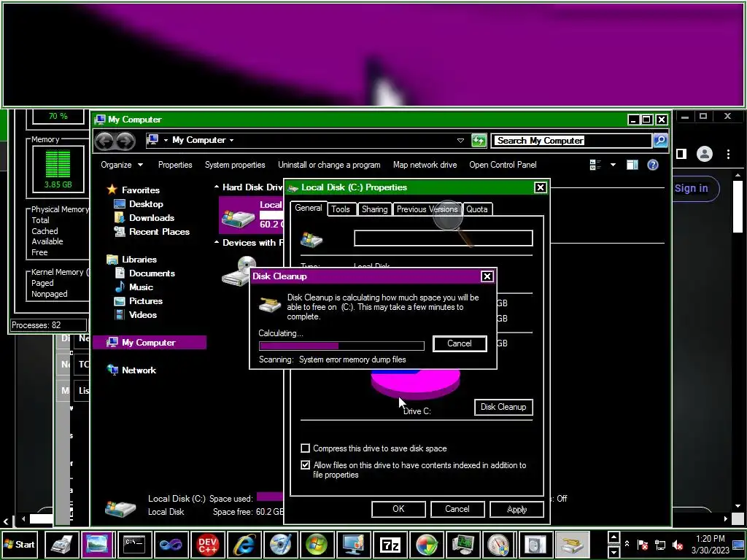The width and height of the screenshot is (747, 560).
Task: Click the Sign in button in Chrome
Action: (x=692, y=188)
